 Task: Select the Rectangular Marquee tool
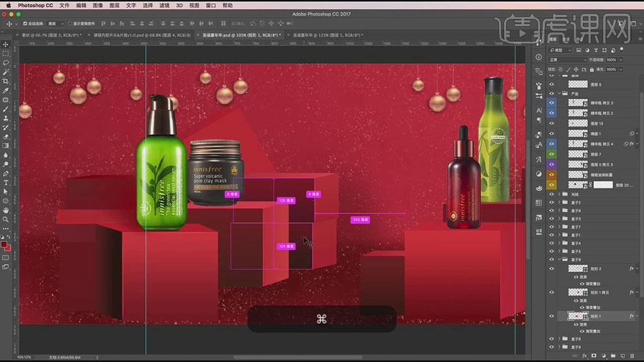[x=6, y=54]
